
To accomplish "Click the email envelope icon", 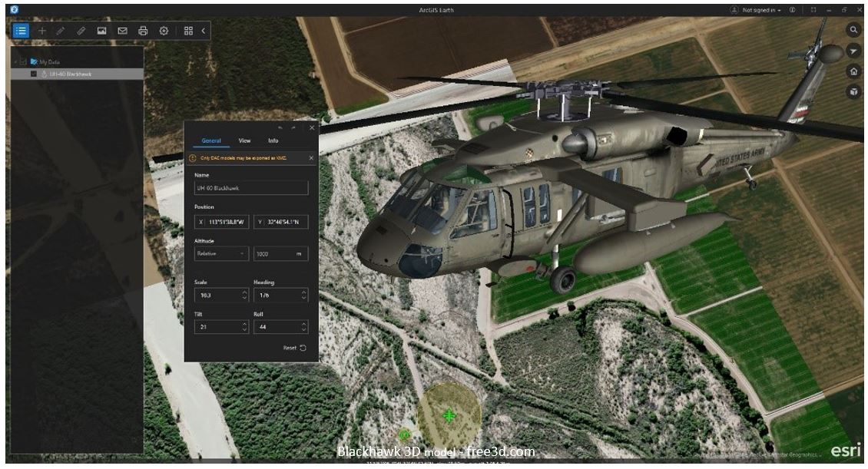I will tap(122, 31).
